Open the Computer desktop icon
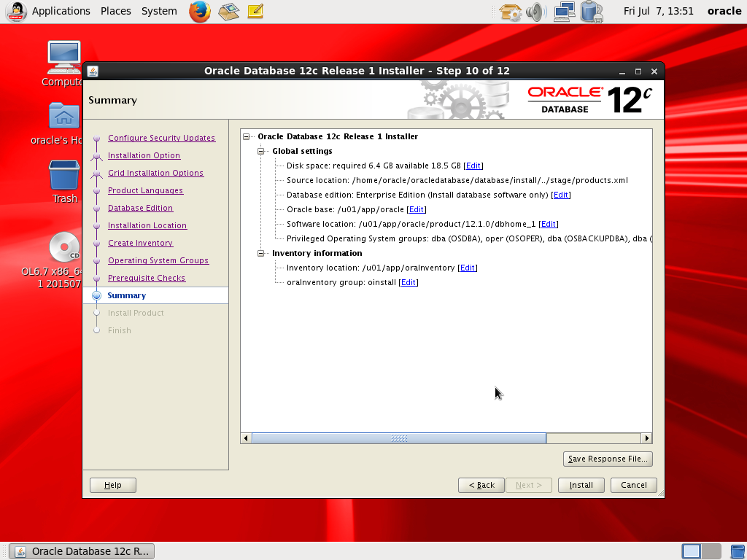 pos(64,57)
